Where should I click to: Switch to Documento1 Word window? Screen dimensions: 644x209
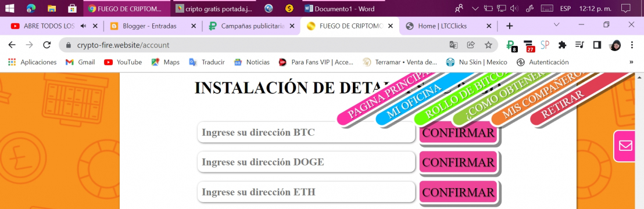344,8
